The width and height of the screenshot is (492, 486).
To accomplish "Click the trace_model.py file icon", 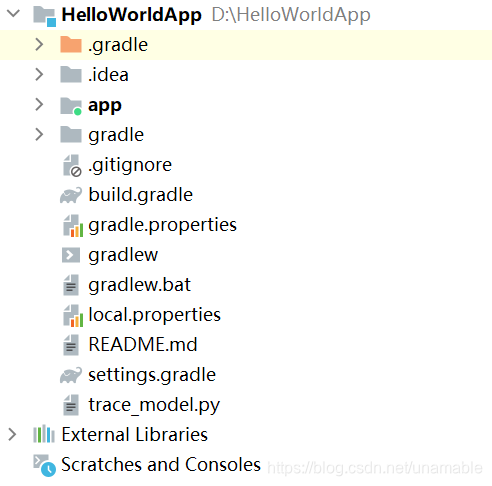I will coord(71,405).
